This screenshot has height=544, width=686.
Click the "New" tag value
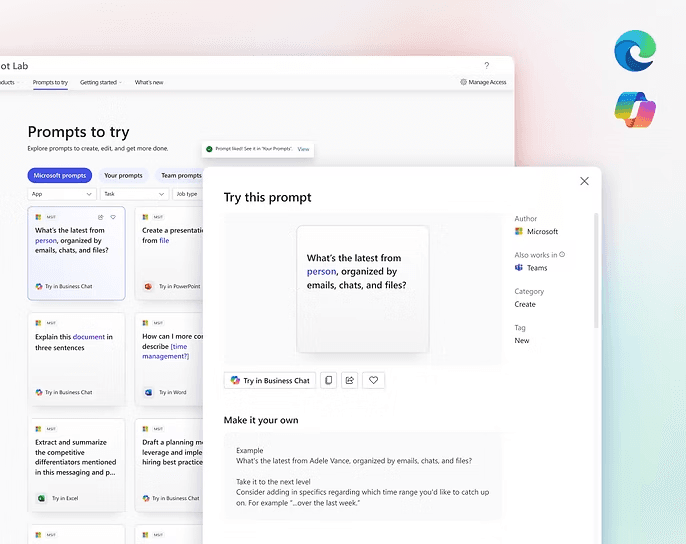click(x=522, y=340)
